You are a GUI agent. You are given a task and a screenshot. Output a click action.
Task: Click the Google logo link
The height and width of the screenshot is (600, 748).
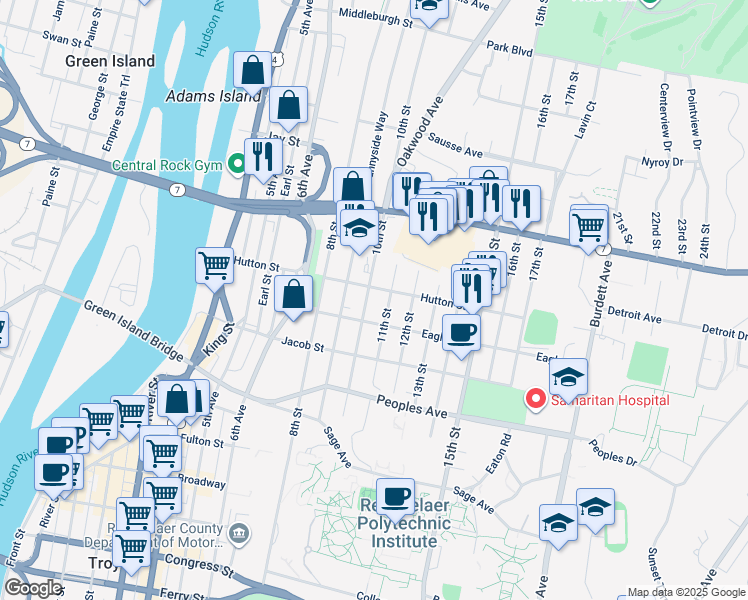click(x=33, y=588)
